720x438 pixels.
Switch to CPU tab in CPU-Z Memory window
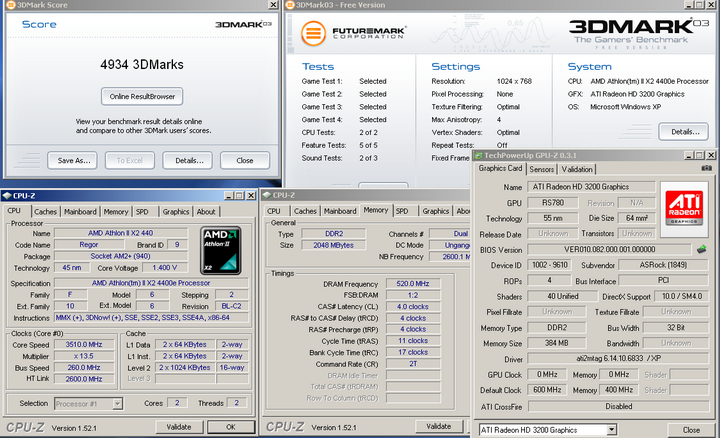[274, 211]
